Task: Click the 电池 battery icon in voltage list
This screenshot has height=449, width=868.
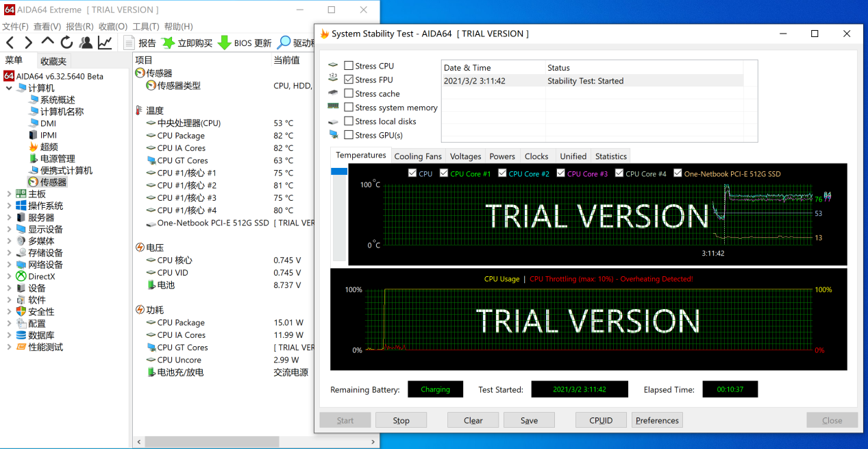Action: click(x=151, y=285)
